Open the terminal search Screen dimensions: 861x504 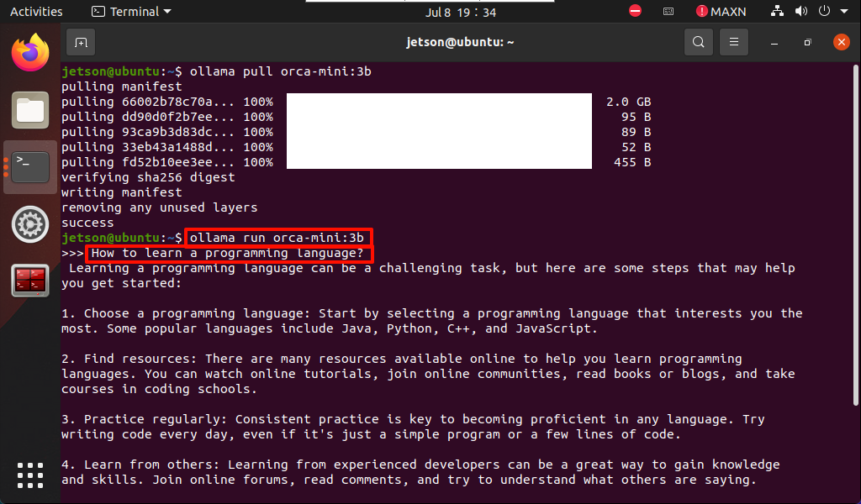[699, 42]
